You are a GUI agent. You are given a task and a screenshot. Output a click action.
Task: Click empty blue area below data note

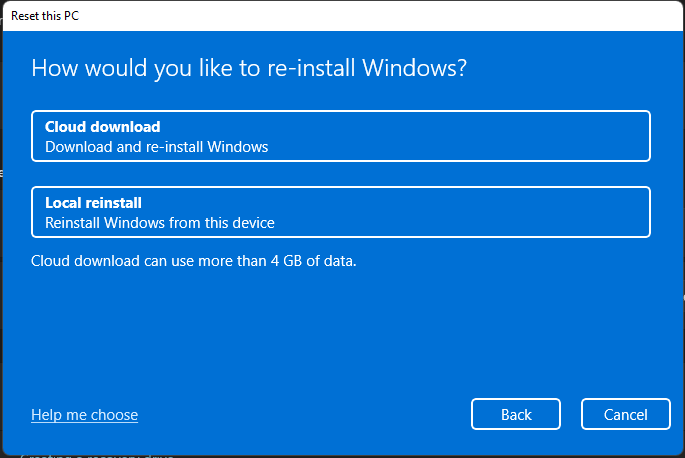click(340, 330)
